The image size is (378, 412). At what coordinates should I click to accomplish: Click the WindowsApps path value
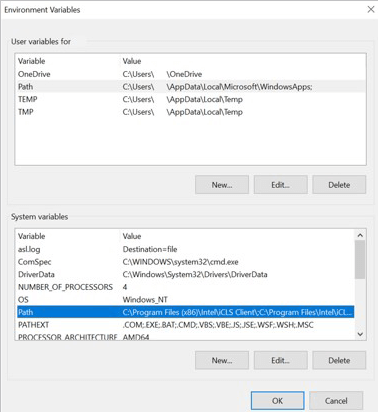217,87
